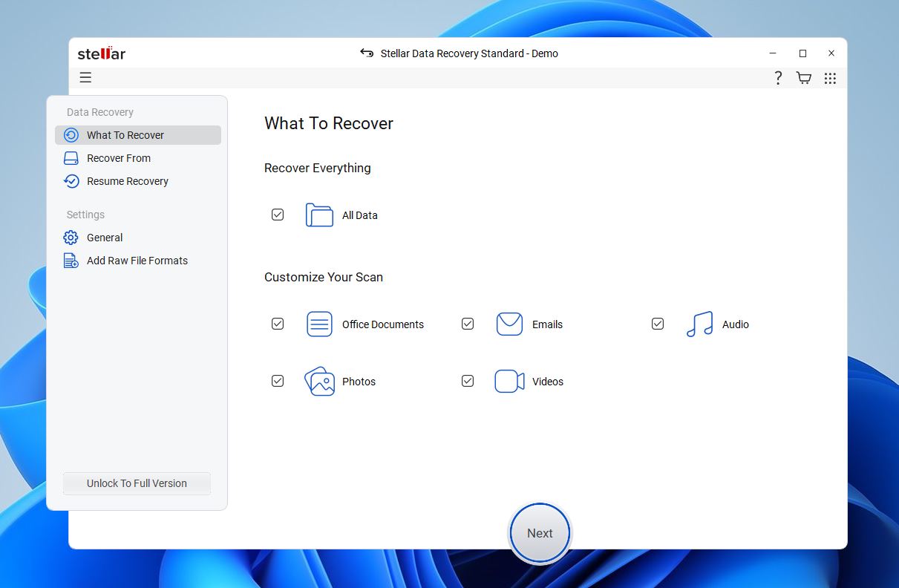
Task: Click the All Data folder icon
Action: (319, 215)
